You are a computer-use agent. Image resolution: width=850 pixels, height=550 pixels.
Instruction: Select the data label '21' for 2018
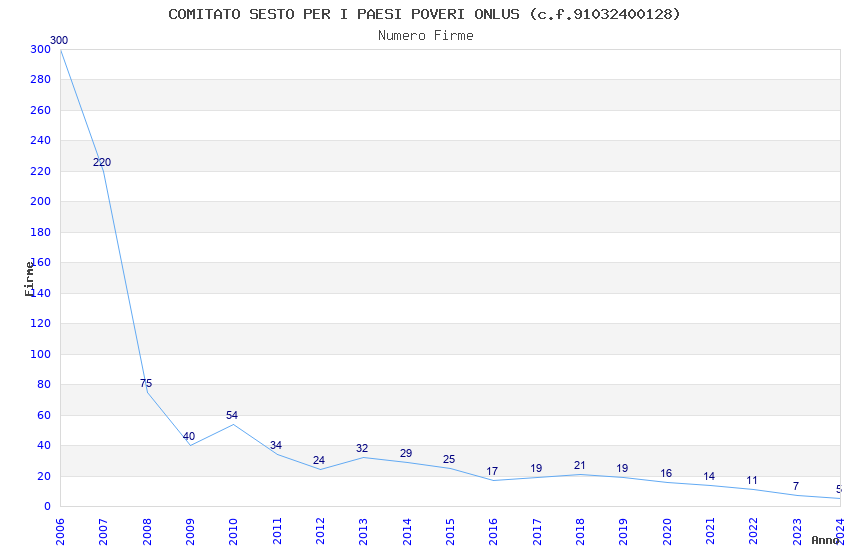point(579,465)
